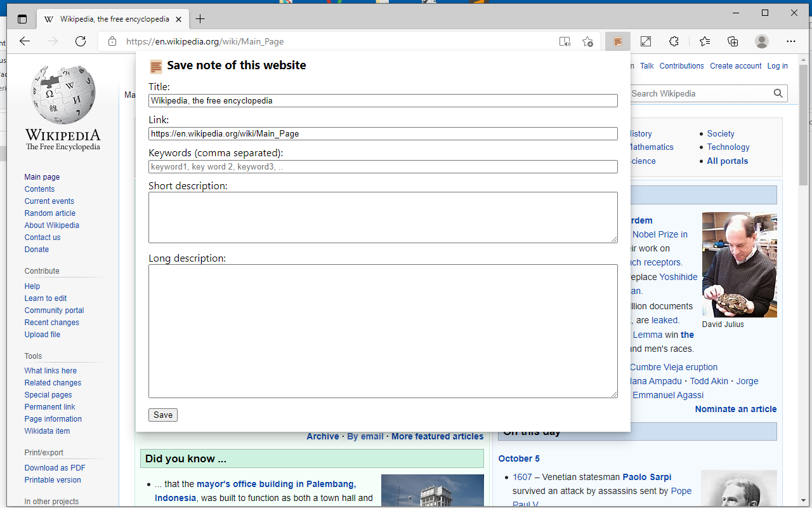Click inside the Keywords input field

pos(383,166)
